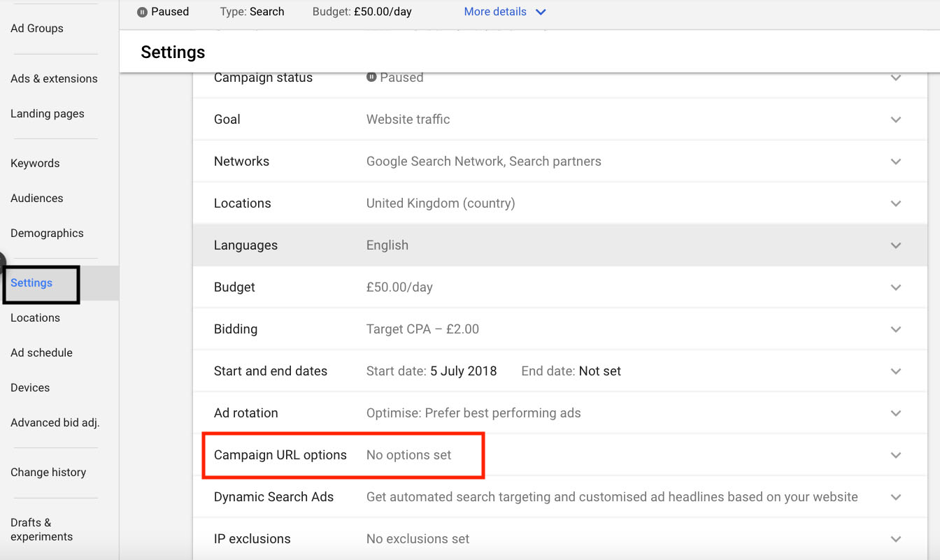Click the 5 July 2018 start date
Image resolution: width=940 pixels, height=560 pixels.
coord(463,371)
